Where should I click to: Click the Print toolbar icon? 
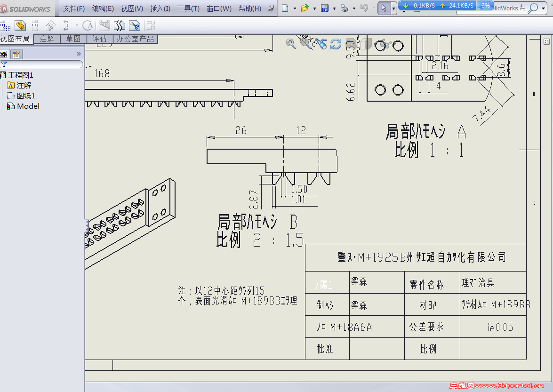(344, 8)
